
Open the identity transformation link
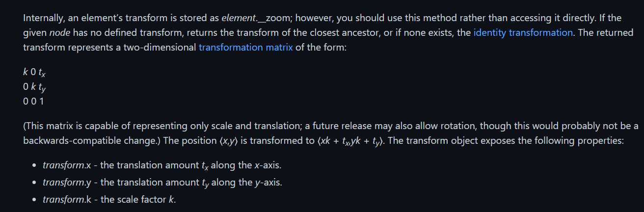pyautogui.click(x=523, y=33)
